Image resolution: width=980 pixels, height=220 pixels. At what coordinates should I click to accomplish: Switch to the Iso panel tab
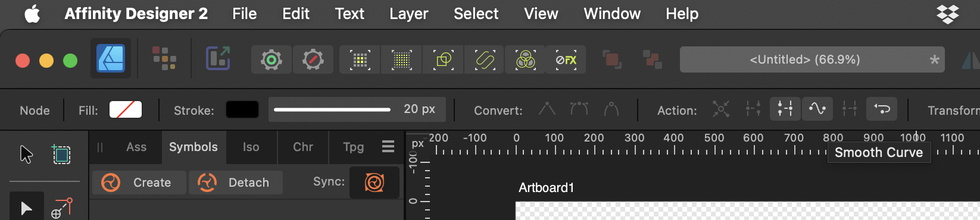(251, 147)
